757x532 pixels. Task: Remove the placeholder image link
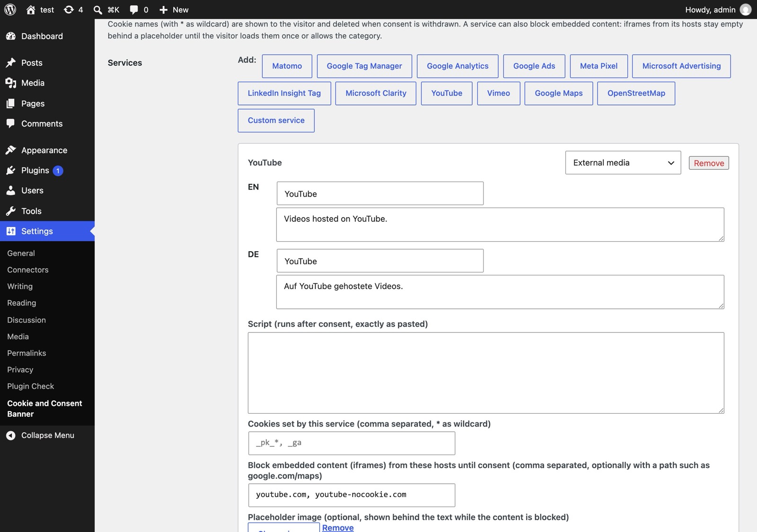pos(338,527)
